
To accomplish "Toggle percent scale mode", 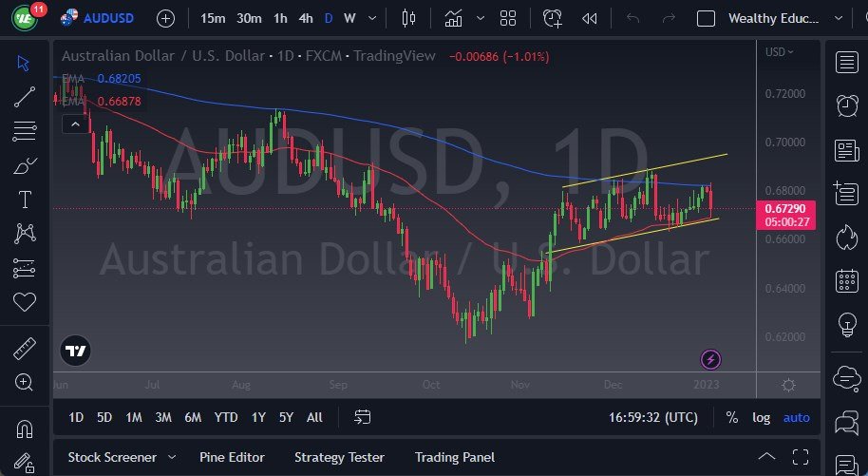I will pyautogui.click(x=732, y=417).
